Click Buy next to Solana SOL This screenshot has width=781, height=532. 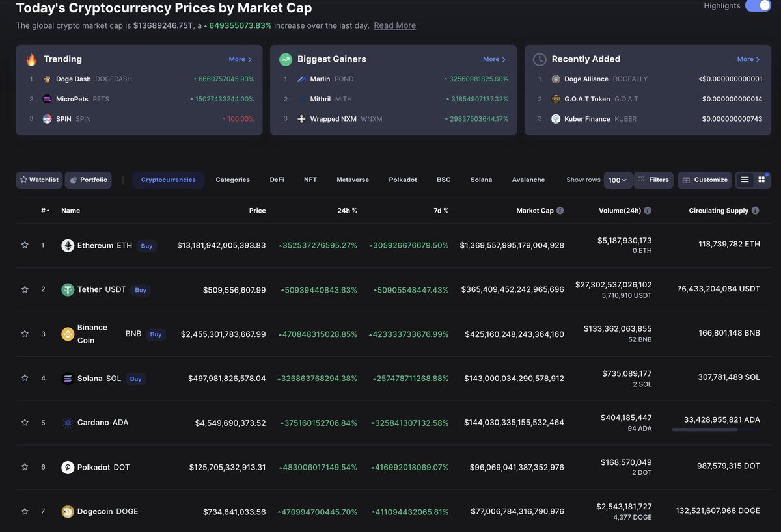135,379
